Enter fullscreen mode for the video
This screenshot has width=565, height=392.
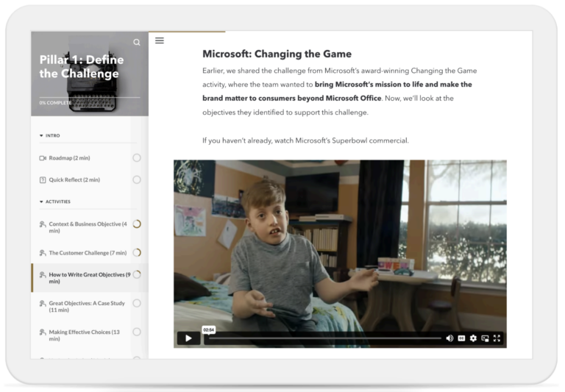pos(497,338)
